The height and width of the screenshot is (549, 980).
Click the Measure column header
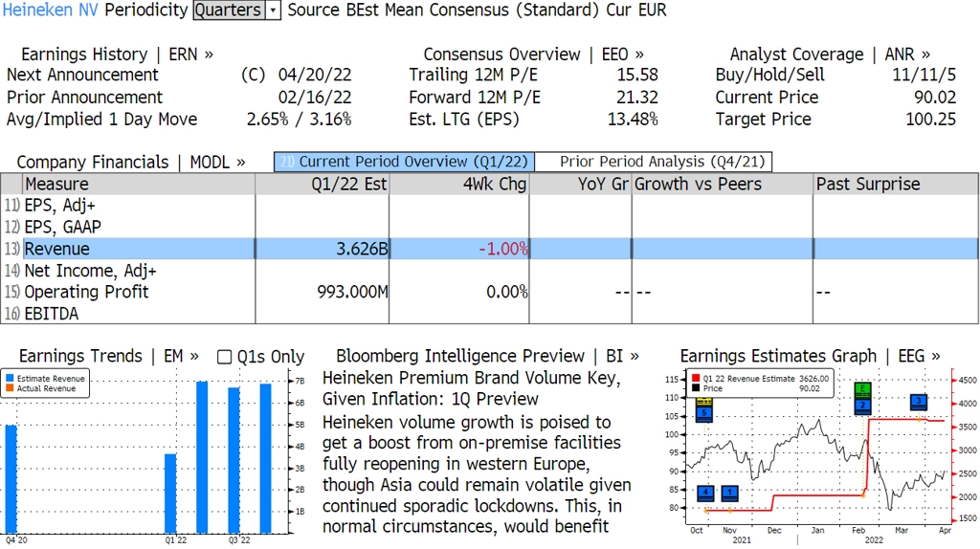[139, 185]
